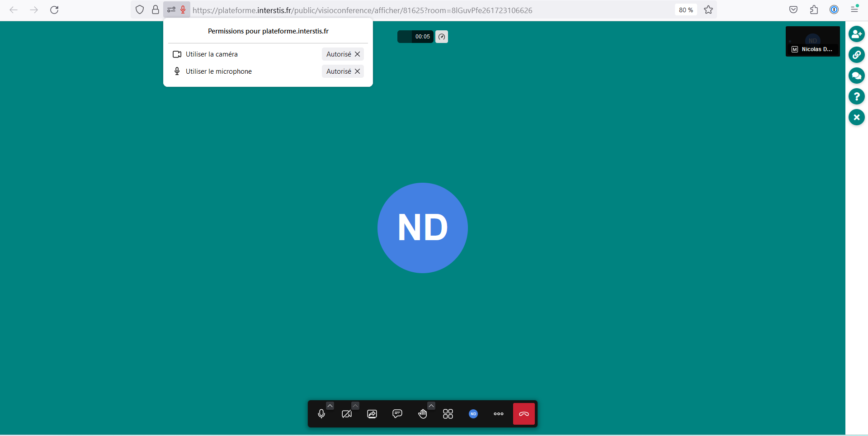Close the visioconference sidebar with X
The image size is (868, 436).
856,117
